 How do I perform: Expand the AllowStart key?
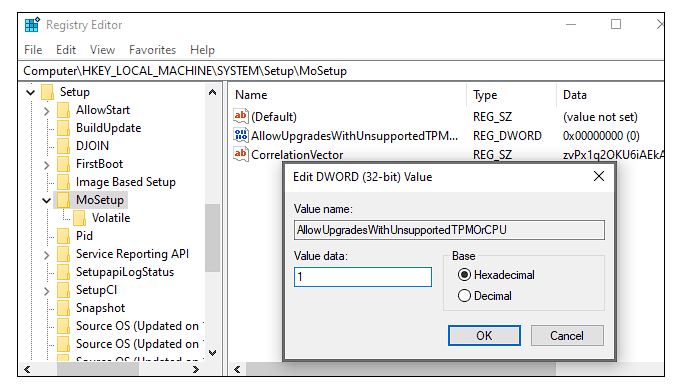coord(47,111)
